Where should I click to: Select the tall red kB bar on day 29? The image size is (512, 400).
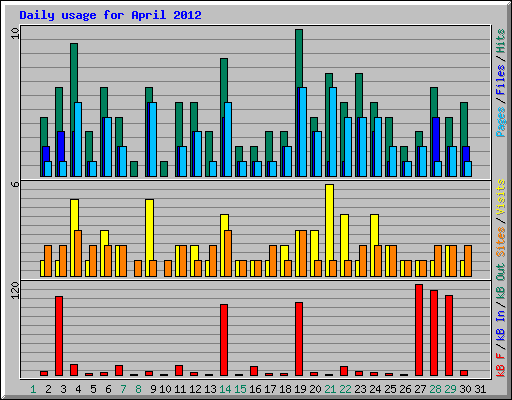(x=449, y=335)
